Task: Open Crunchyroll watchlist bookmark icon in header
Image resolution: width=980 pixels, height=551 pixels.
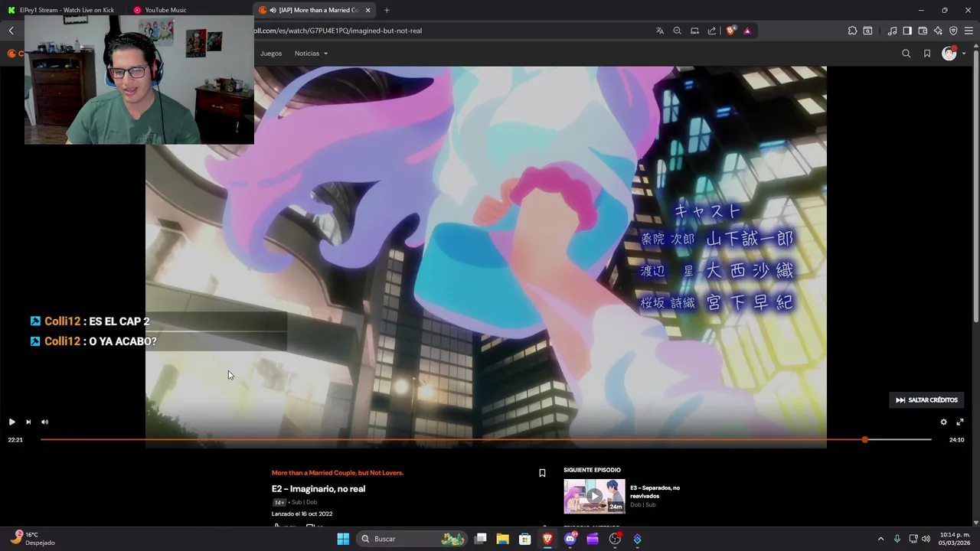Action: pos(927,54)
